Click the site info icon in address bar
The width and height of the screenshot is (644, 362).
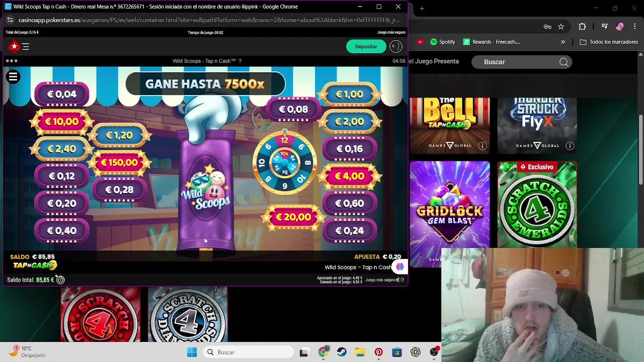[9, 20]
